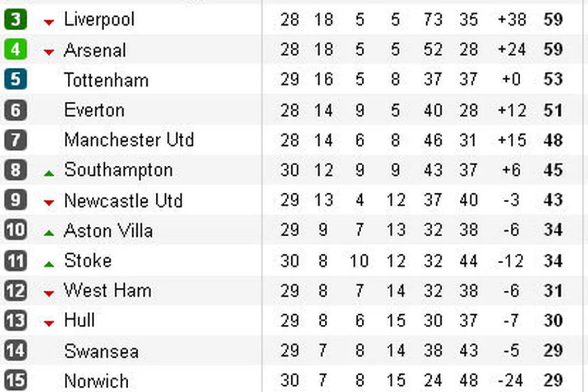Viewport: 588px width, 392px height.
Task: Click the green up arrow beside Stoke
Action: click(x=49, y=264)
